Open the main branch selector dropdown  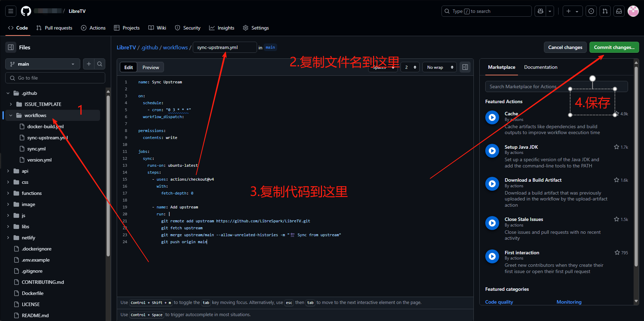pos(43,64)
